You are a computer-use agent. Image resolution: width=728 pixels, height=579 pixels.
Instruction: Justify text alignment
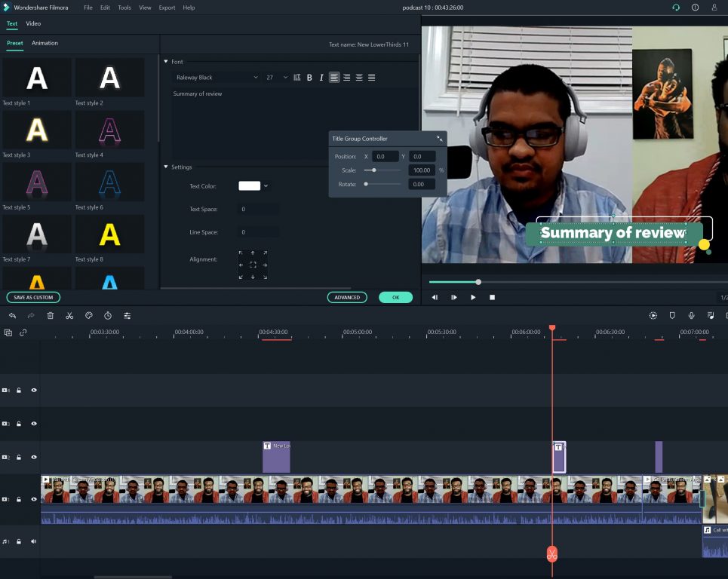[371, 78]
